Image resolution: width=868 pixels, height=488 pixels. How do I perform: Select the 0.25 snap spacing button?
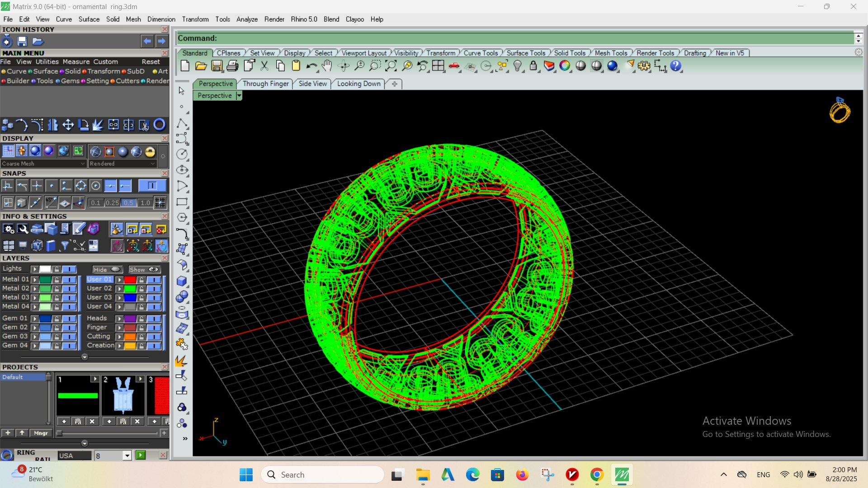(x=112, y=203)
